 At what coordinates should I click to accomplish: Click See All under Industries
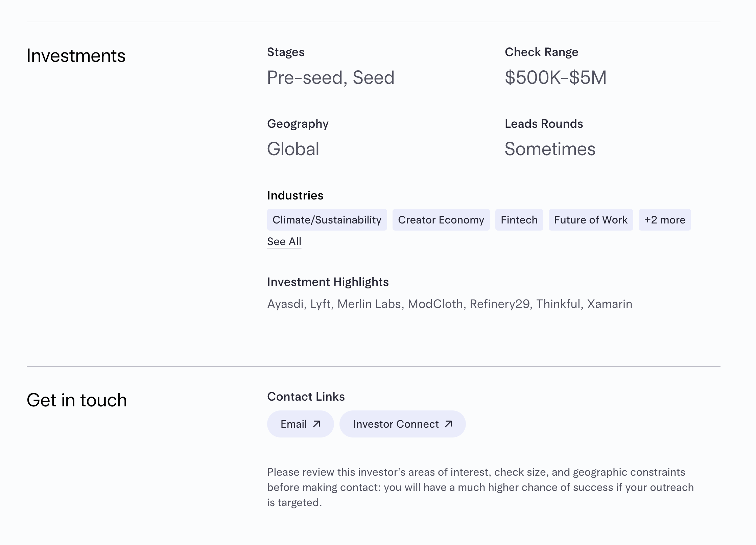[x=284, y=241]
